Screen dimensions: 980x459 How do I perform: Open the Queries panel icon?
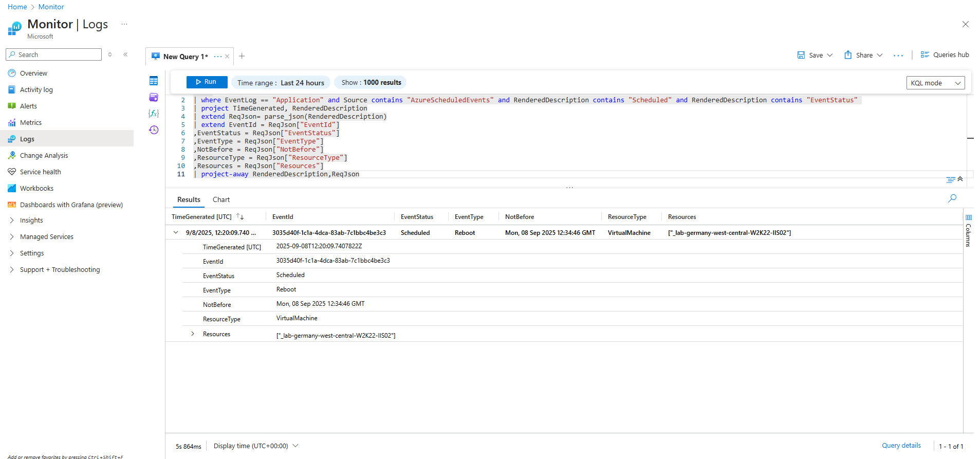point(154,97)
